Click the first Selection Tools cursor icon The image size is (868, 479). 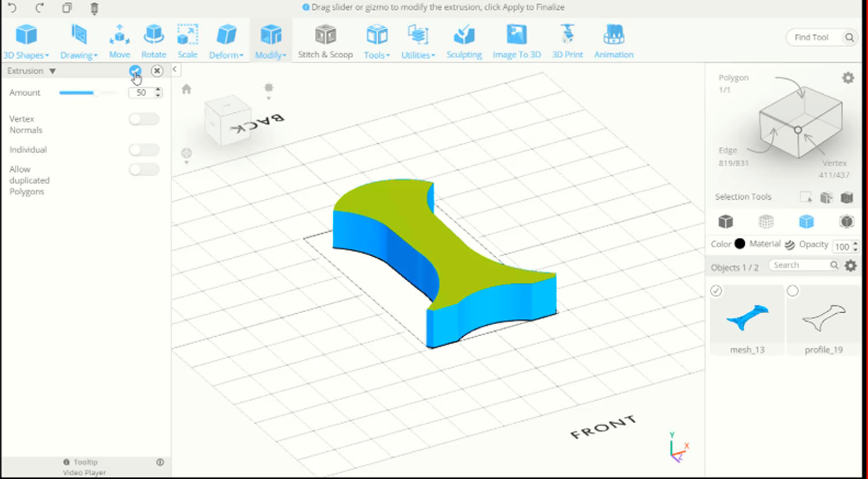(x=806, y=197)
